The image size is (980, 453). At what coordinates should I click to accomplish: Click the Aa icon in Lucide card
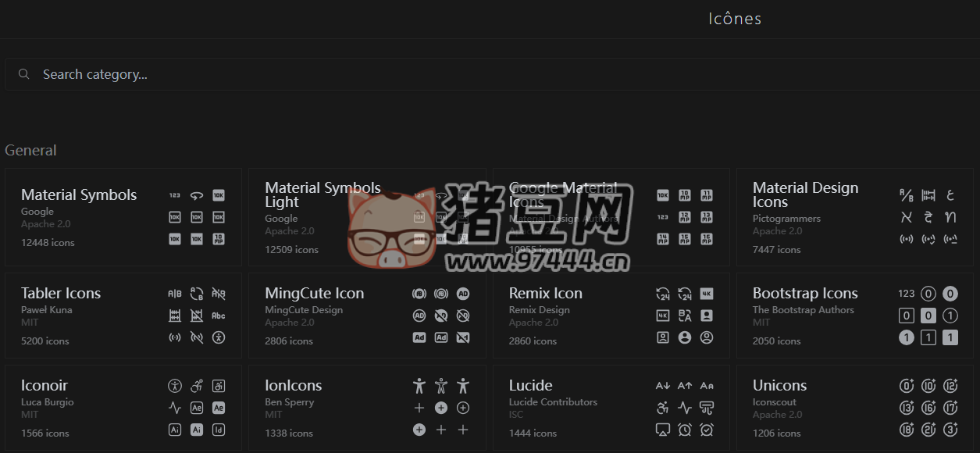(x=707, y=386)
